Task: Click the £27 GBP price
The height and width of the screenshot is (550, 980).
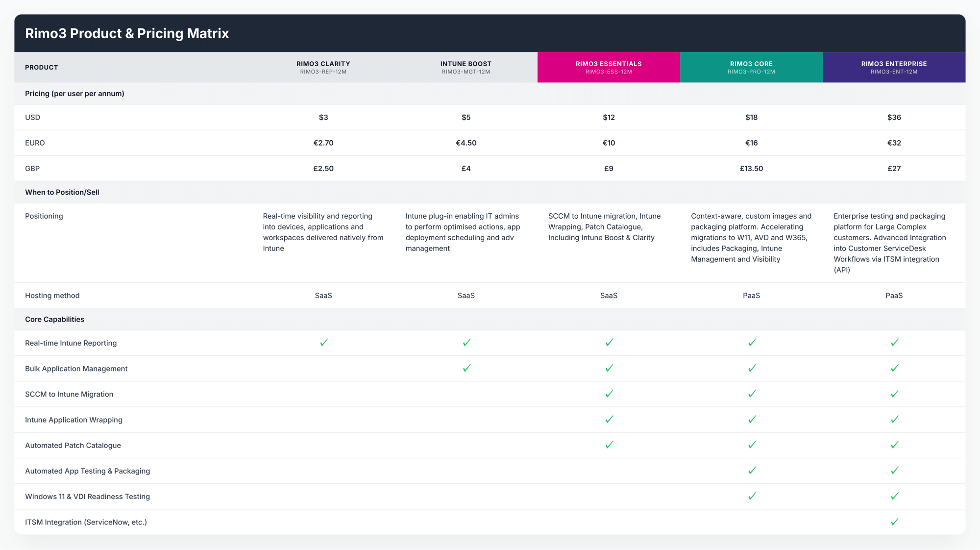Action: pos(894,168)
